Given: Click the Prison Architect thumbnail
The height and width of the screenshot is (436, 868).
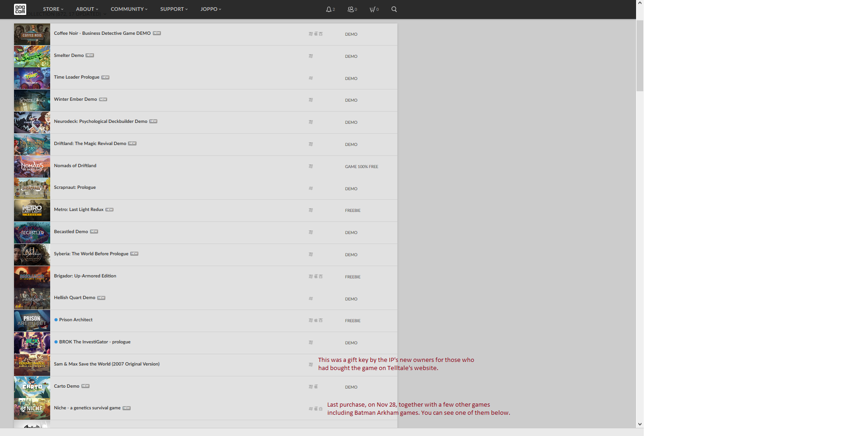Looking at the screenshot, I should coord(32,321).
